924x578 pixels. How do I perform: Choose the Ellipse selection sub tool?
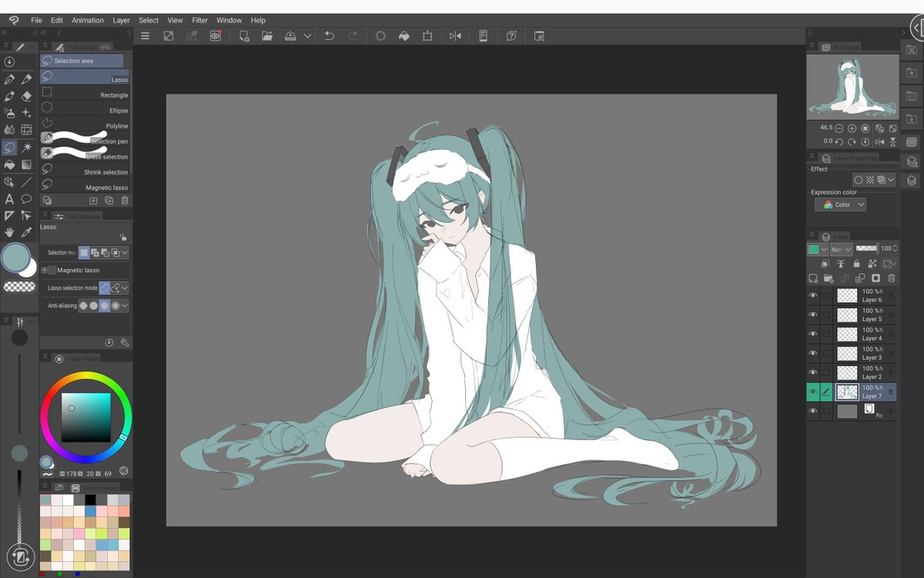[x=85, y=110]
